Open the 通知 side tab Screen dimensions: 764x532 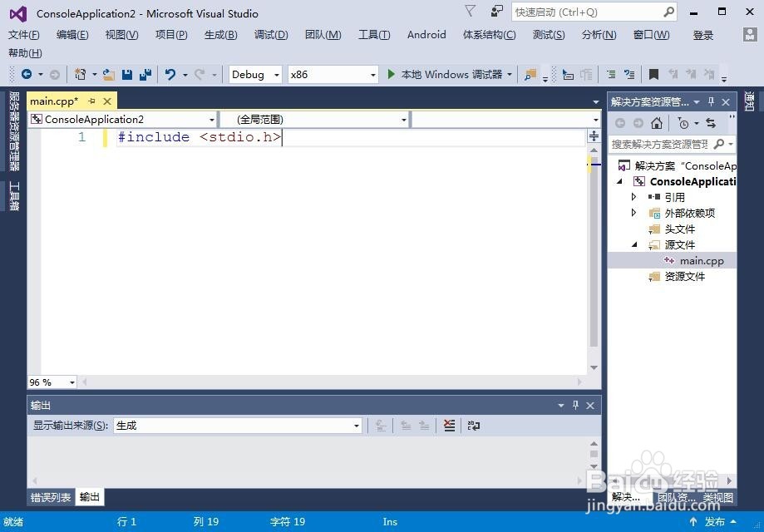[x=749, y=101]
